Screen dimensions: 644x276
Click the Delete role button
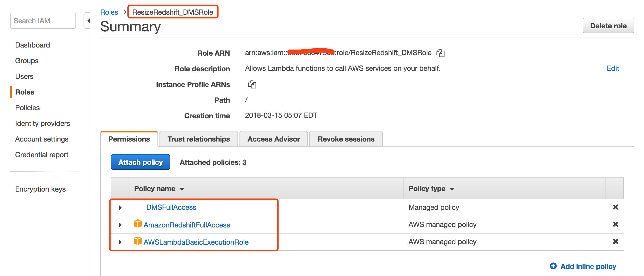(x=608, y=26)
